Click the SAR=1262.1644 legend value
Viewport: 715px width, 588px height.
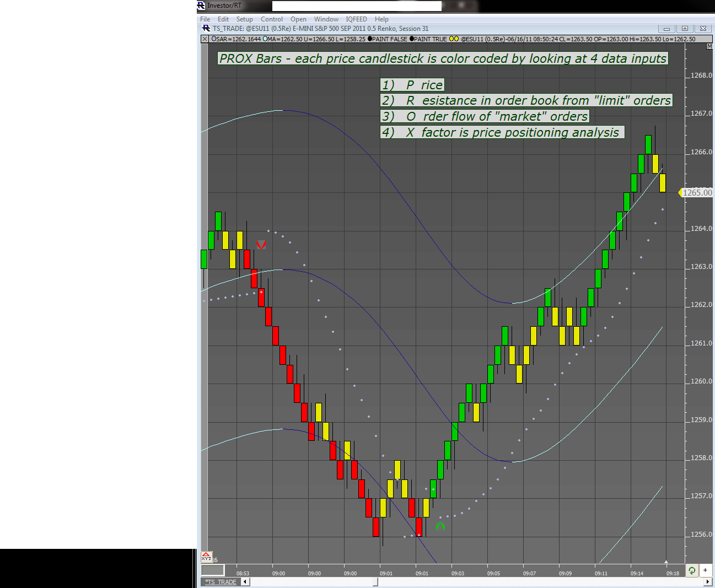click(239, 39)
